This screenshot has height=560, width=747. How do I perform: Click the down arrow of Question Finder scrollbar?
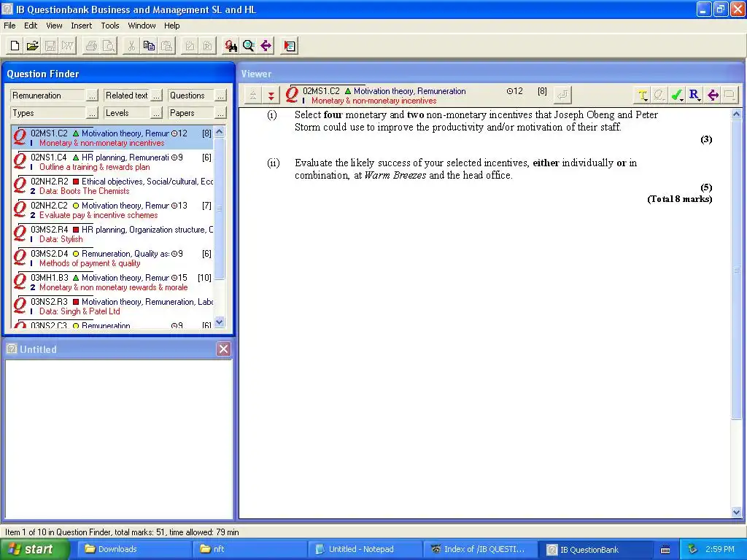(219, 322)
